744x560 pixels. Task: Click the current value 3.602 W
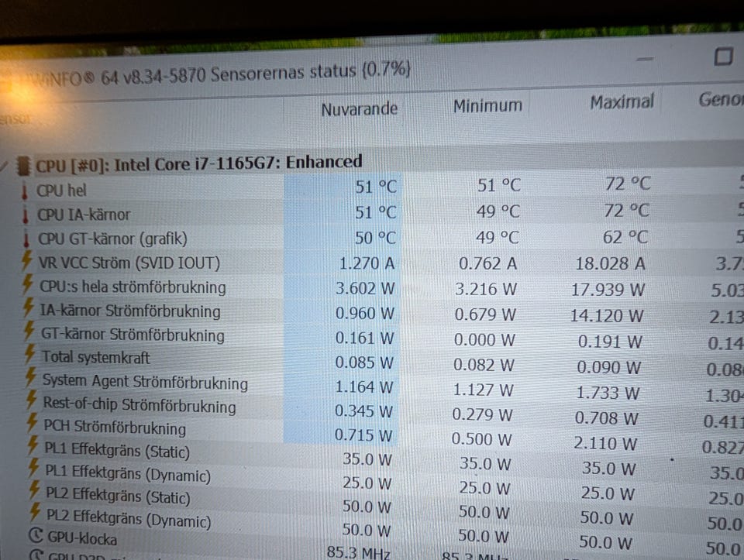click(365, 288)
